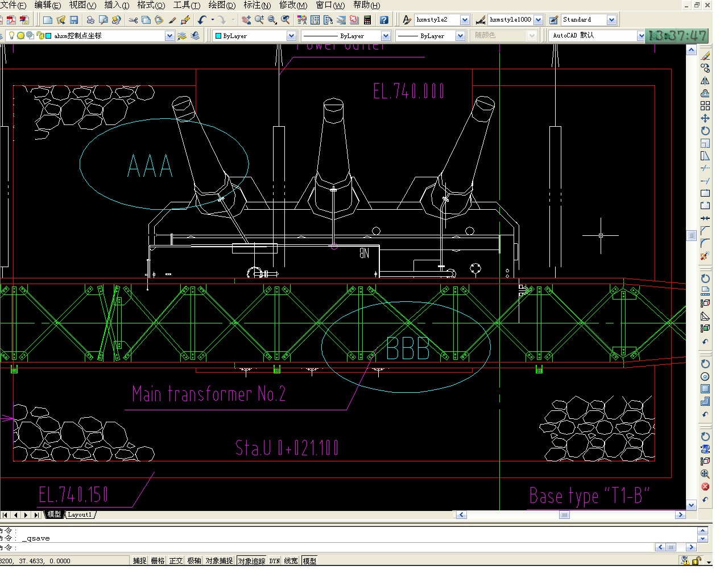
Task: Open the QuickCalc calculator icon
Action: [x=367, y=20]
